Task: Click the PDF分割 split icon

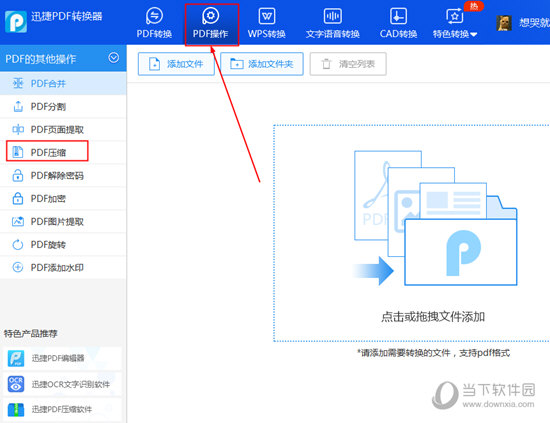Action: [18, 106]
